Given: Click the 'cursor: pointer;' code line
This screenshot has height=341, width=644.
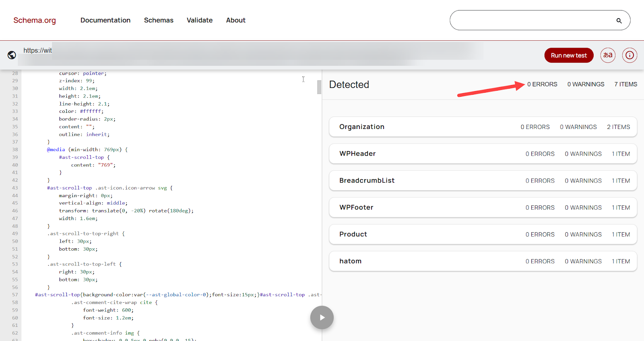Looking at the screenshot, I should (83, 73).
